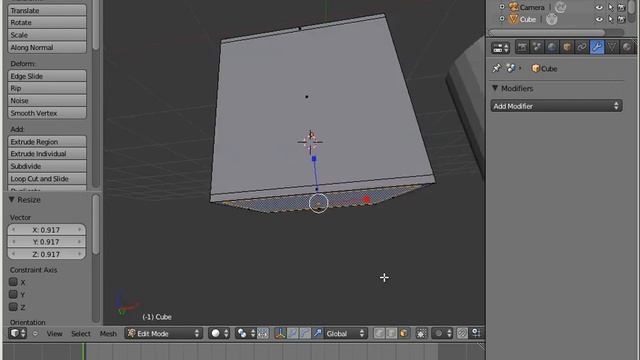Toggle Camera selectability arrow in outliner
The width and height of the screenshot is (640, 360).
(x=611, y=7)
